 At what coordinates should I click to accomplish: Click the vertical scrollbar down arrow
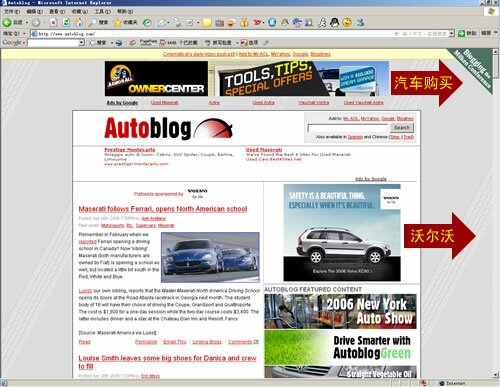[496, 375]
